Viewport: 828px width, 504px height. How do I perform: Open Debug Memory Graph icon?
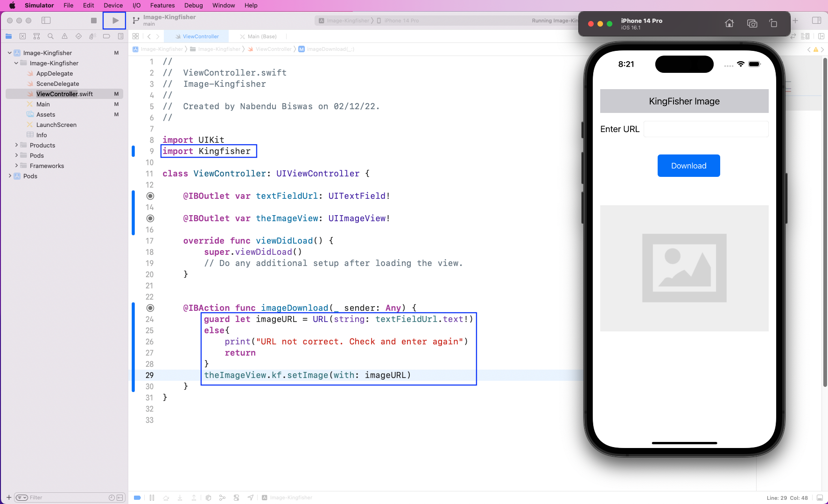point(222,498)
